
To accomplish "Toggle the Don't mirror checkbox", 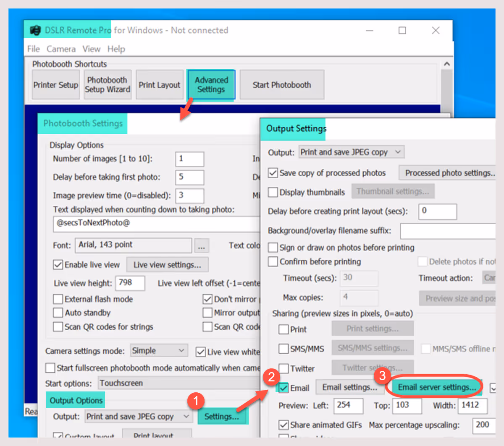I will tap(207, 299).
